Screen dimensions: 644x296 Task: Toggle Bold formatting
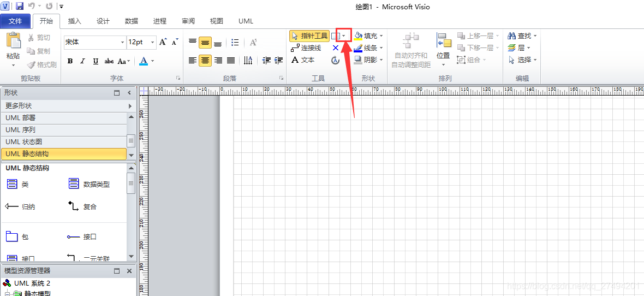click(70, 61)
